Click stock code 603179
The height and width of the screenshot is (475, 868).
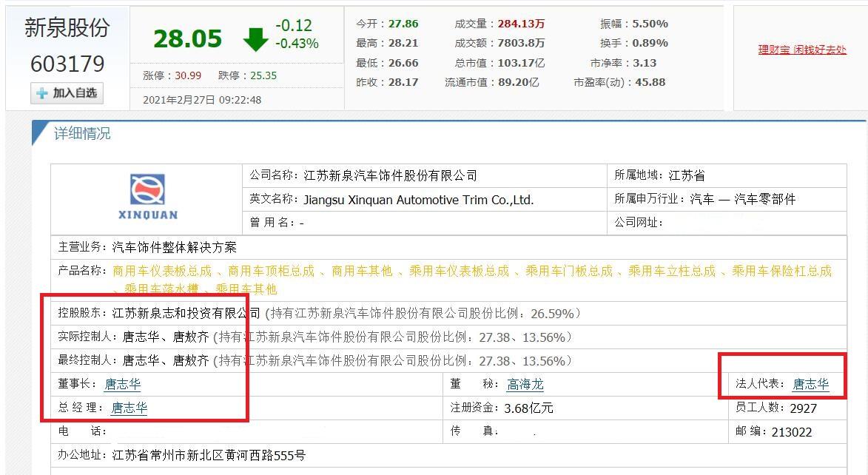coord(67,64)
